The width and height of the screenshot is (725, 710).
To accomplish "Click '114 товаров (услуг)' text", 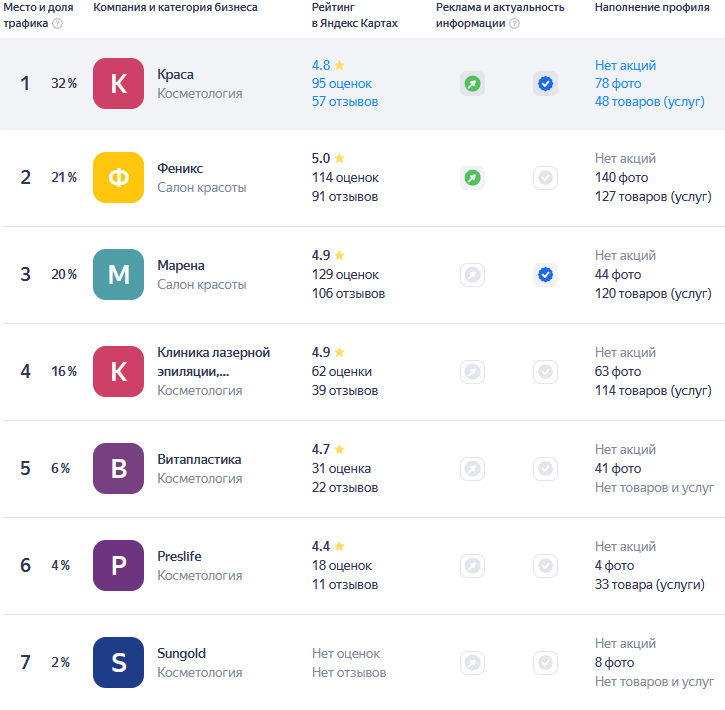I will (653, 391).
